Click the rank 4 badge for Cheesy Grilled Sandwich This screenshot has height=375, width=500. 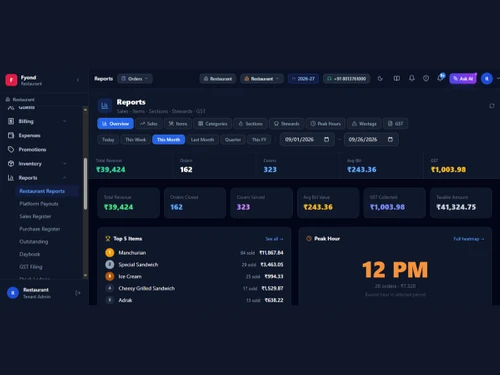click(110, 288)
